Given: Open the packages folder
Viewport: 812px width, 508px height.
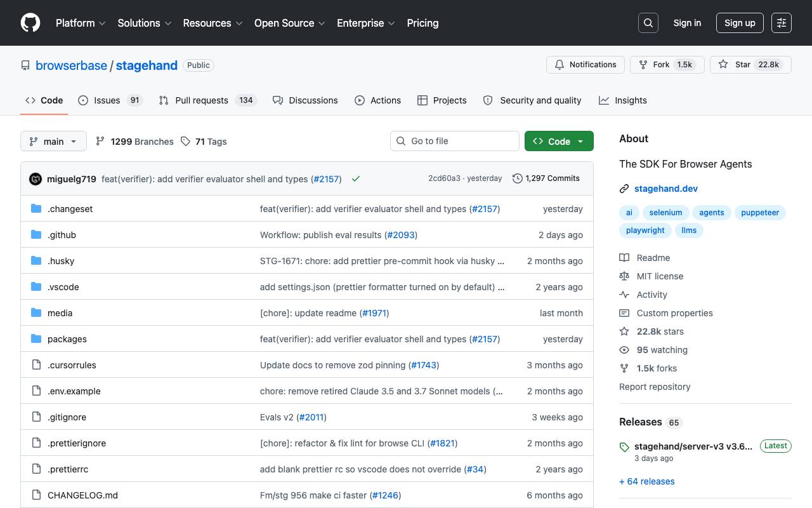Looking at the screenshot, I should (67, 339).
